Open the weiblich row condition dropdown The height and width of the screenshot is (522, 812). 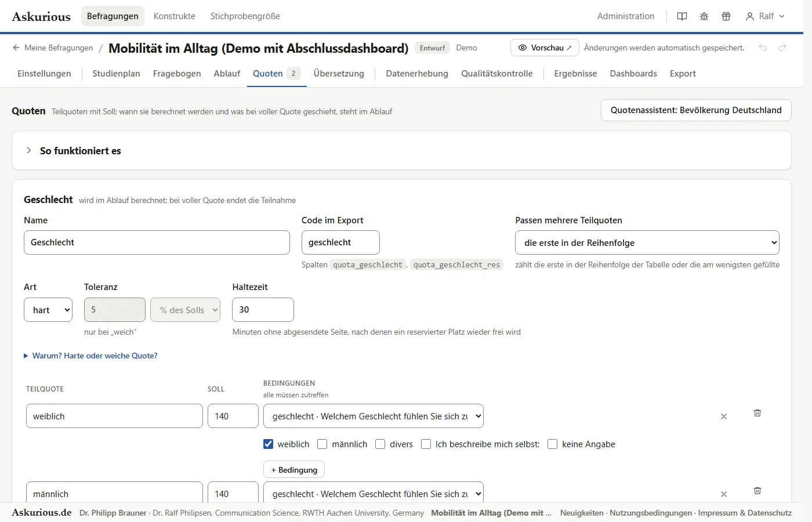click(374, 416)
